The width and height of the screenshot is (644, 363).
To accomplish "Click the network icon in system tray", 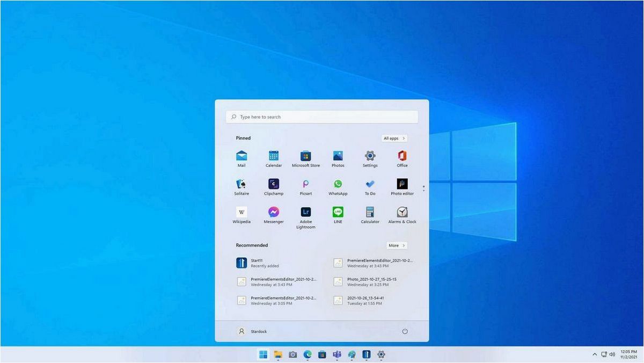I will [604, 354].
